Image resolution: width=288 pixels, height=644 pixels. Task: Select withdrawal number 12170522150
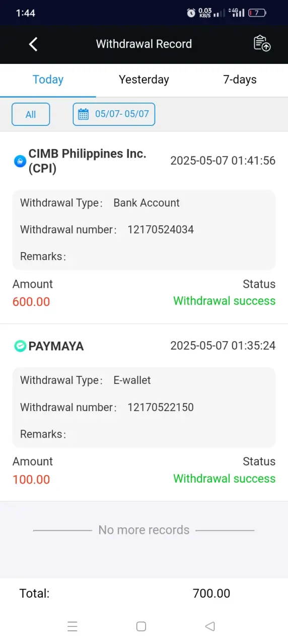click(x=161, y=408)
